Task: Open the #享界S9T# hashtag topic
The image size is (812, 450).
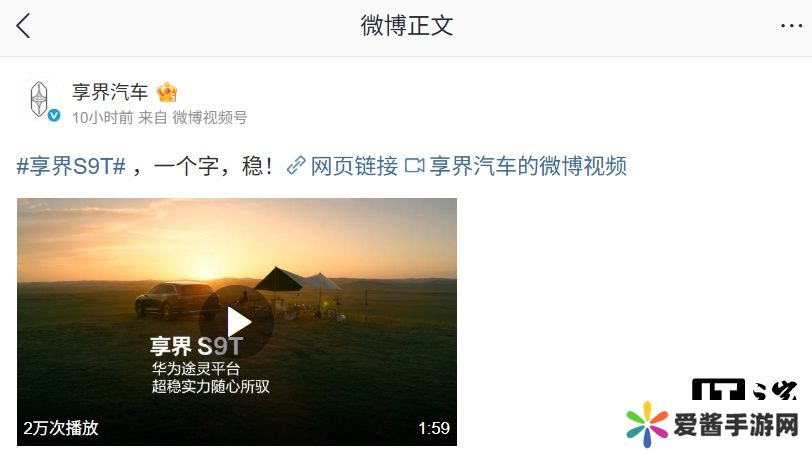Action: pyautogui.click(x=71, y=166)
